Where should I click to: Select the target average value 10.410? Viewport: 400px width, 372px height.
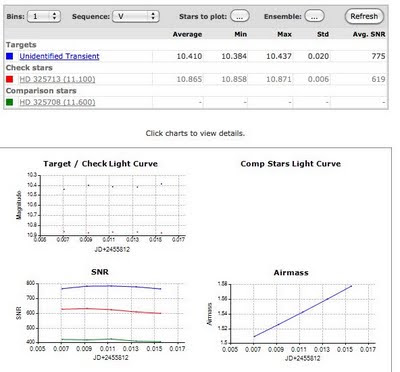tap(189, 56)
